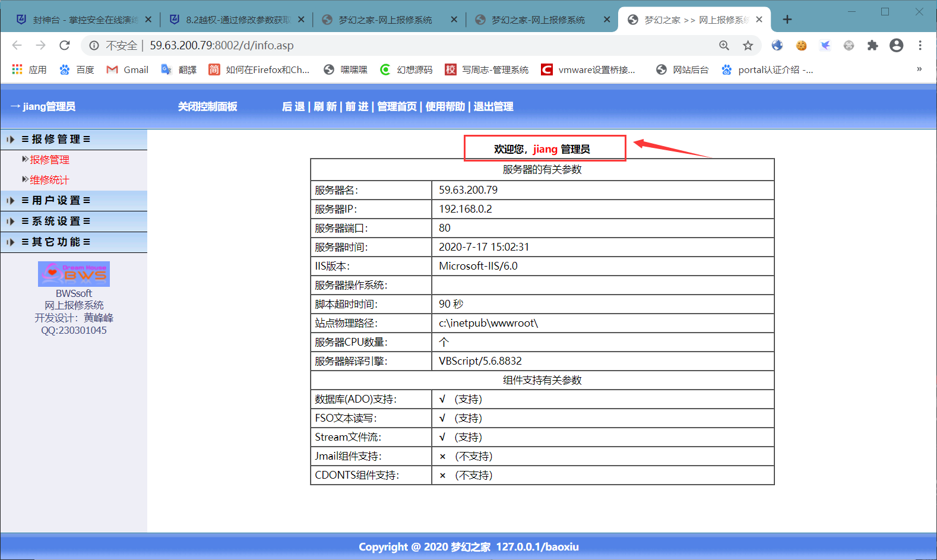The image size is (937, 560).
Task: Open the Gmail bookmark
Action: [127, 69]
